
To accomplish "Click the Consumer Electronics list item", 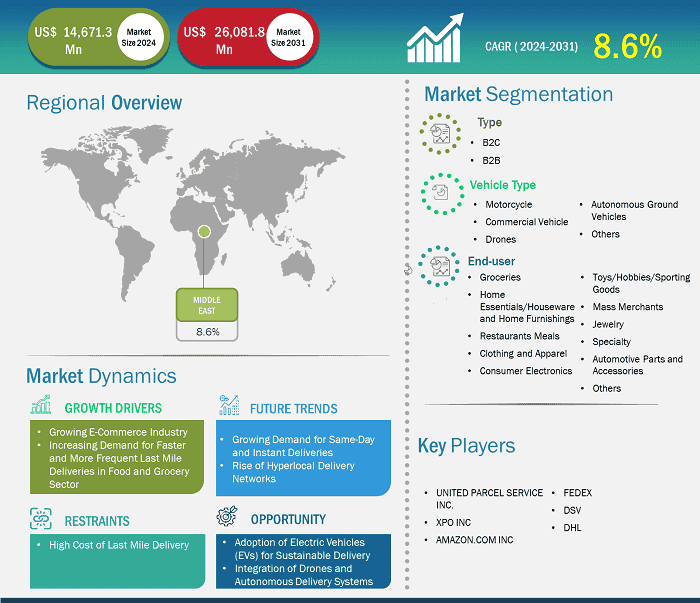I will coord(525,371).
